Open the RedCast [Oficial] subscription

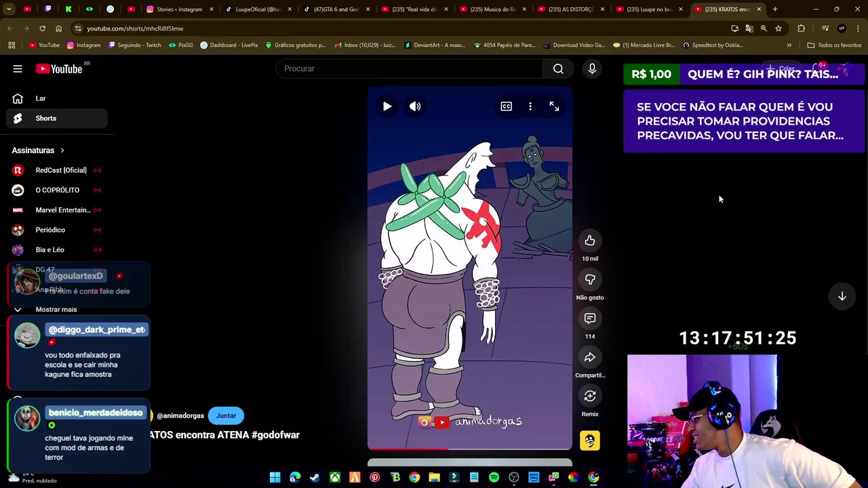click(x=57, y=170)
